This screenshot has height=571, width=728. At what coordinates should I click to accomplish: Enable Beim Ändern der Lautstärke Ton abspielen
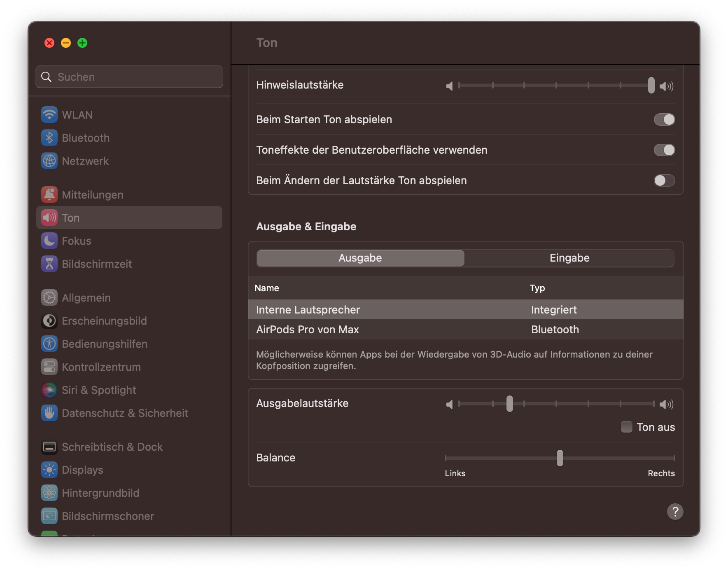click(664, 180)
